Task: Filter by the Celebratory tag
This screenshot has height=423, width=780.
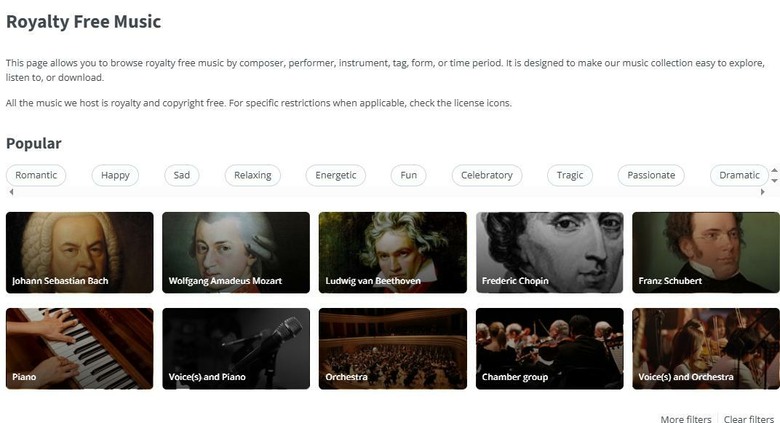Action: (x=487, y=175)
